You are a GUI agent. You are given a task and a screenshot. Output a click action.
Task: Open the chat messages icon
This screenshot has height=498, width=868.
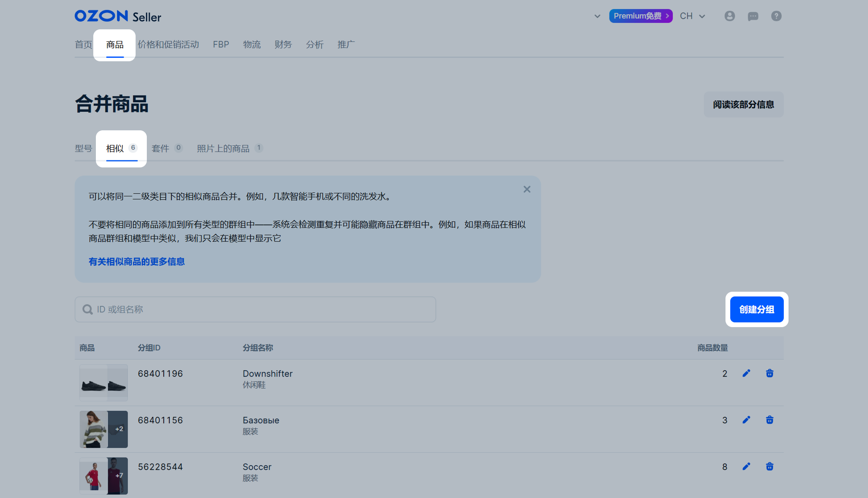(753, 16)
